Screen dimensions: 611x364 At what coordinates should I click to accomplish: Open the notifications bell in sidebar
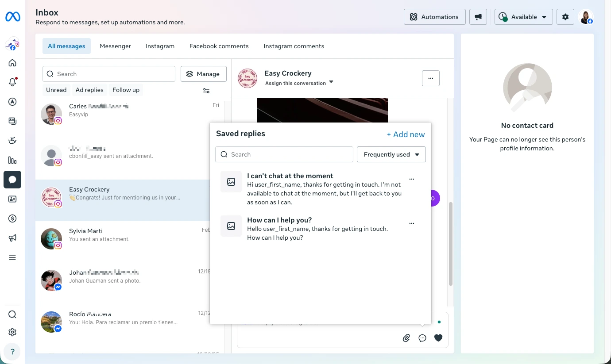click(12, 82)
